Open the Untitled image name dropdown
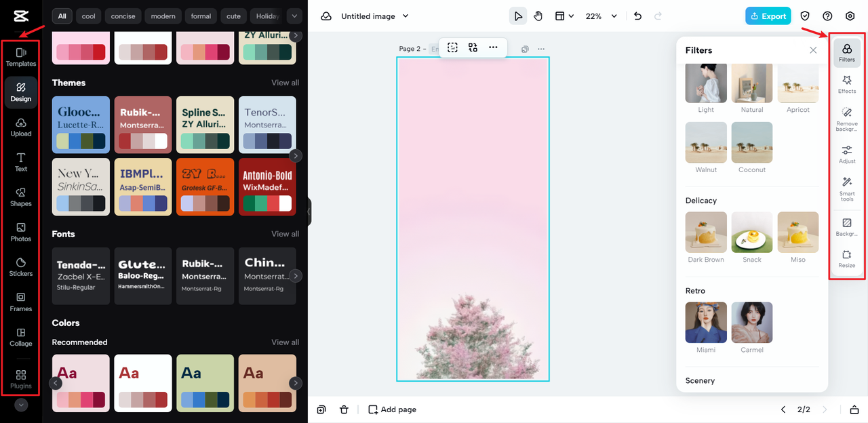 pyautogui.click(x=375, y=16)
